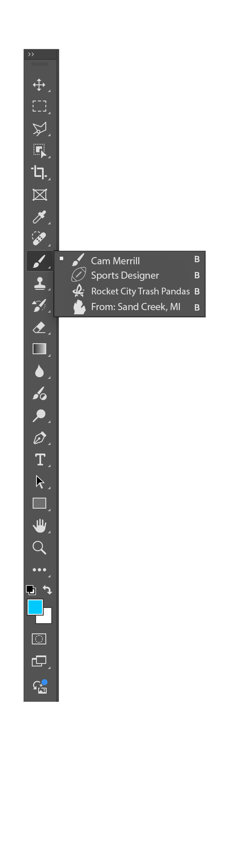Reset default foreground and background colors

click(x=31, y=590)
